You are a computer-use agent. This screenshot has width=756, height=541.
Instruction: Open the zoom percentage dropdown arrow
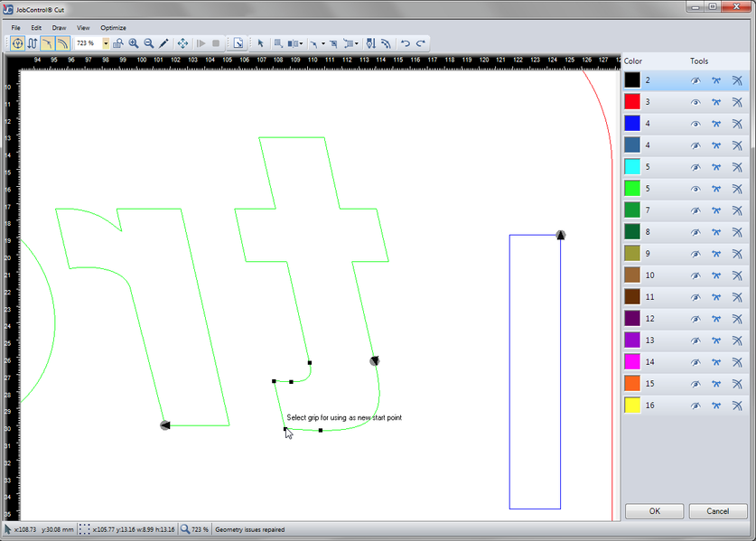coord(106,43)
